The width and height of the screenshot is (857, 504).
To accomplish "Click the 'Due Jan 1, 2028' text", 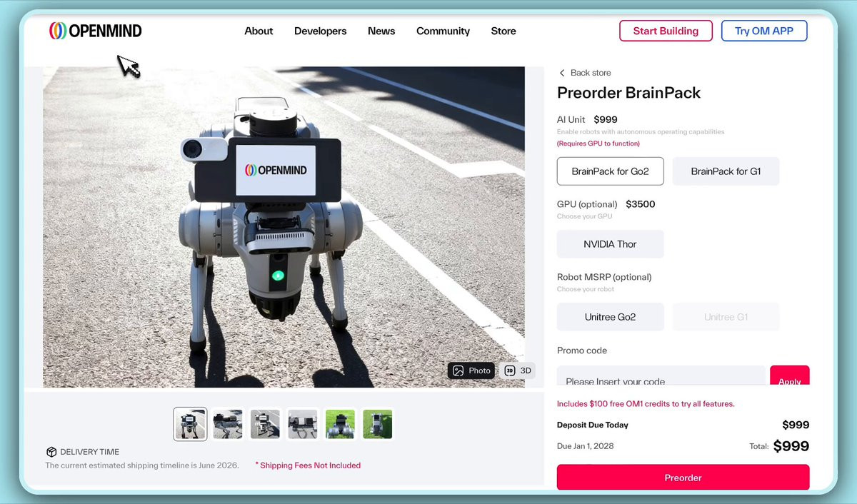I will 586,446.
